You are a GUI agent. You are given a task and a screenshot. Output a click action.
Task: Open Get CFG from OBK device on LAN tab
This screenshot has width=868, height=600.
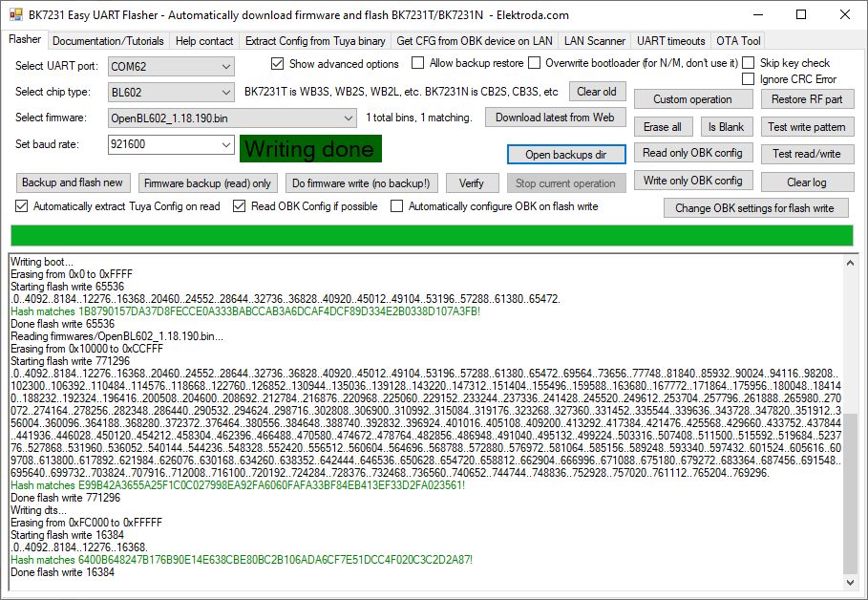coord(475,41)
